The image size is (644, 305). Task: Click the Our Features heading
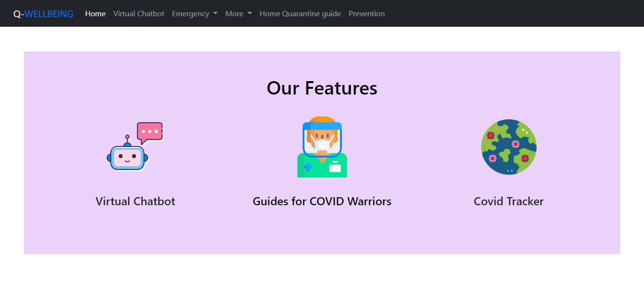(322, 88)
